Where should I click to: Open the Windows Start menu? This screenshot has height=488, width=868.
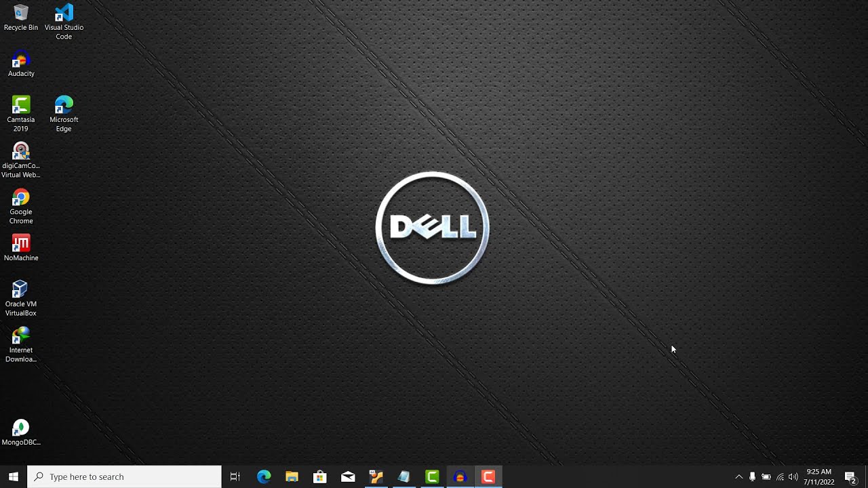point(14,476)
